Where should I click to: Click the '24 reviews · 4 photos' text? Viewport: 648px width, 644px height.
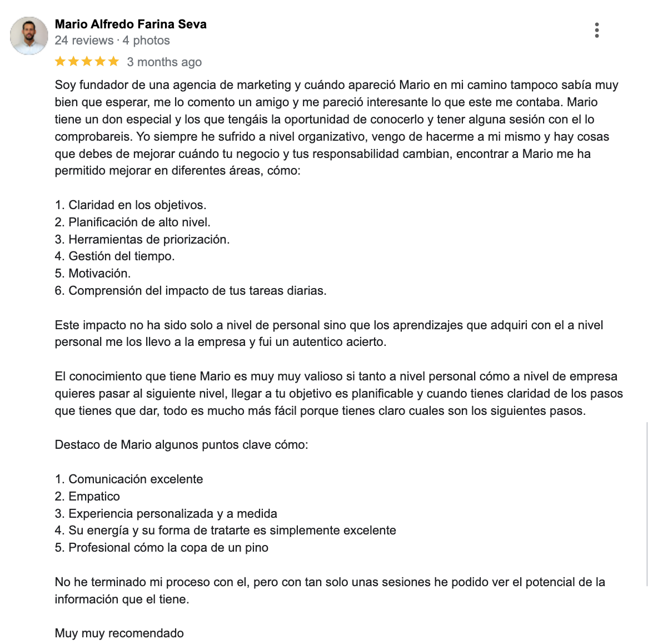point(112,41)
